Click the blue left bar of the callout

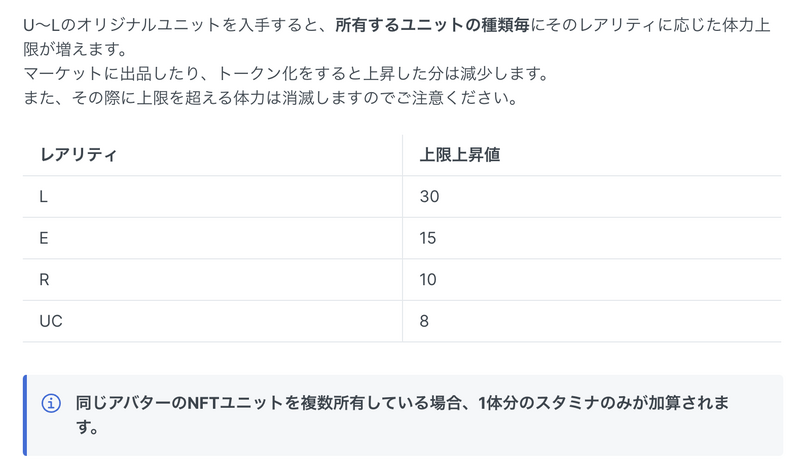[25, 415]
